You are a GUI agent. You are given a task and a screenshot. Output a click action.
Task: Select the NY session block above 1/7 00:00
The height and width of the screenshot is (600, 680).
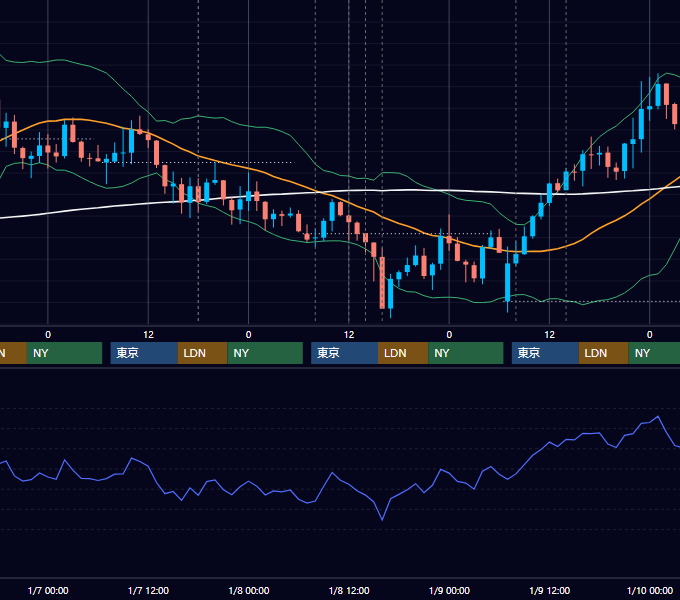click(x=64, y=353)
